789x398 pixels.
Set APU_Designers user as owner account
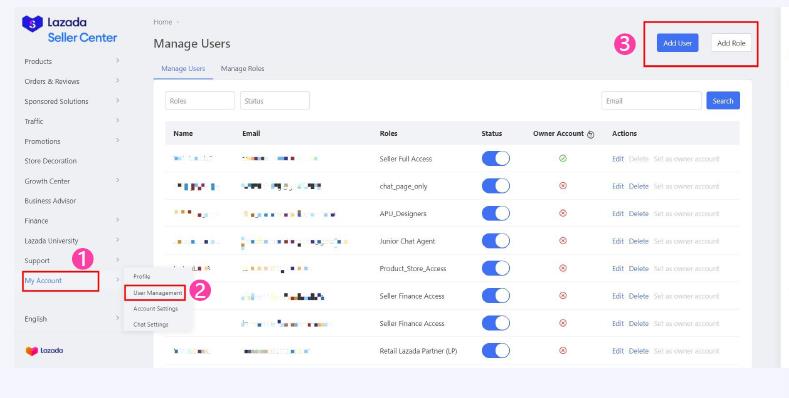(686, 213)
